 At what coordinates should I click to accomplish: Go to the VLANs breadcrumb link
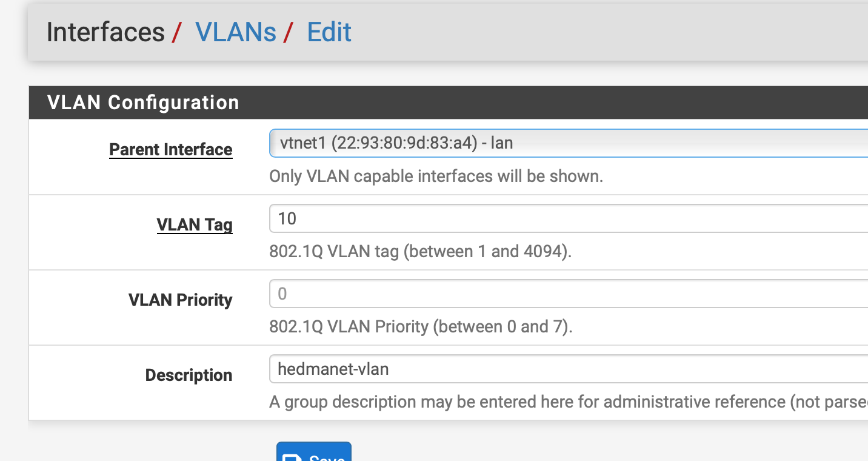235,32
